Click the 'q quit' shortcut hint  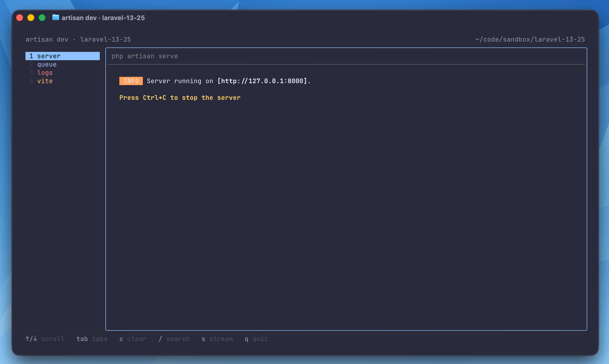coord(256,339)
